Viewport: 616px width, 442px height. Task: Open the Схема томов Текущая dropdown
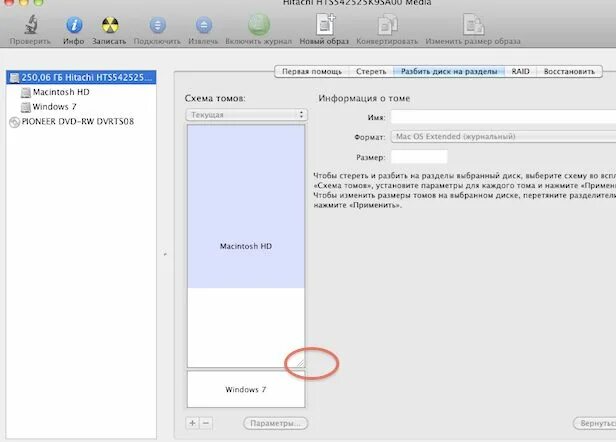(x=246, y=115)
